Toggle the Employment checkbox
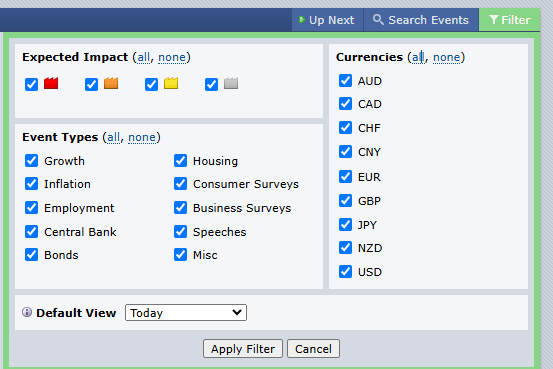Screen dimensions: 553x369 point(31,207)
